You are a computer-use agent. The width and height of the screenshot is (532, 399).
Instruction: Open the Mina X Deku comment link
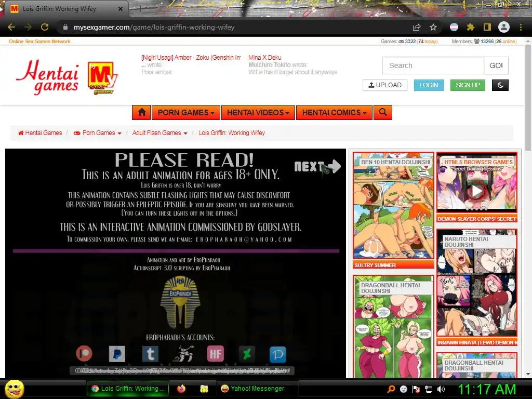(x=264, y=57)
